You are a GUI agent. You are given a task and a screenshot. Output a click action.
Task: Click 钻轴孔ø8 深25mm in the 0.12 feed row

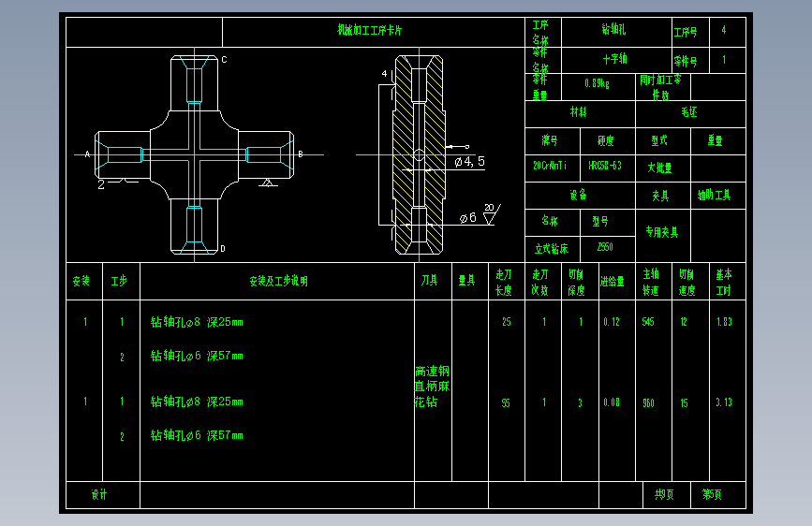tap(197, 322)
